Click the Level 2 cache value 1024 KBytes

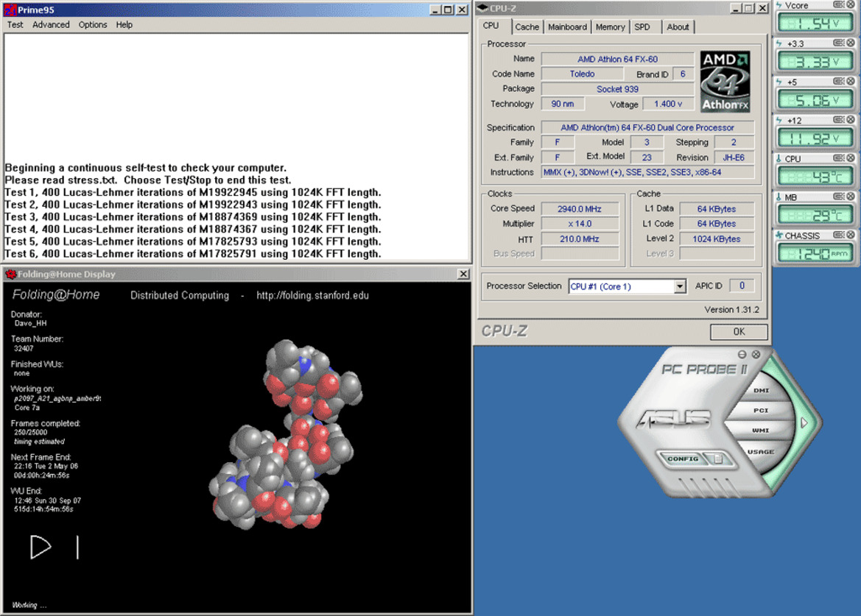pos(717,239)
